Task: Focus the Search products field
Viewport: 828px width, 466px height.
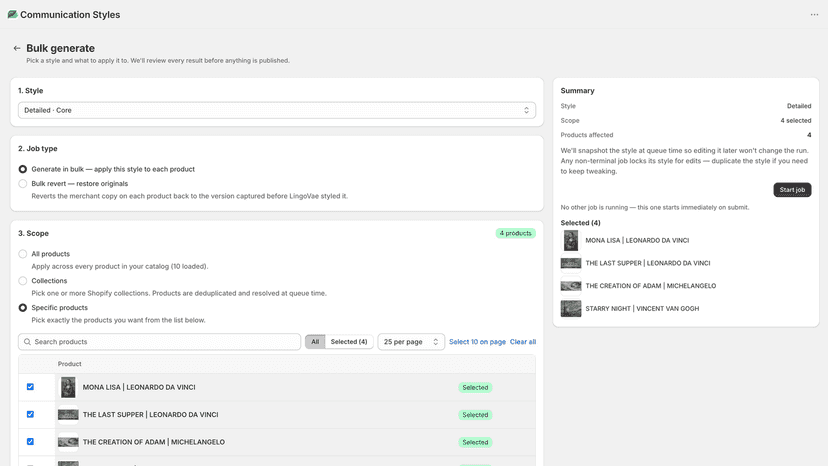Action: [x=159, y=342]
